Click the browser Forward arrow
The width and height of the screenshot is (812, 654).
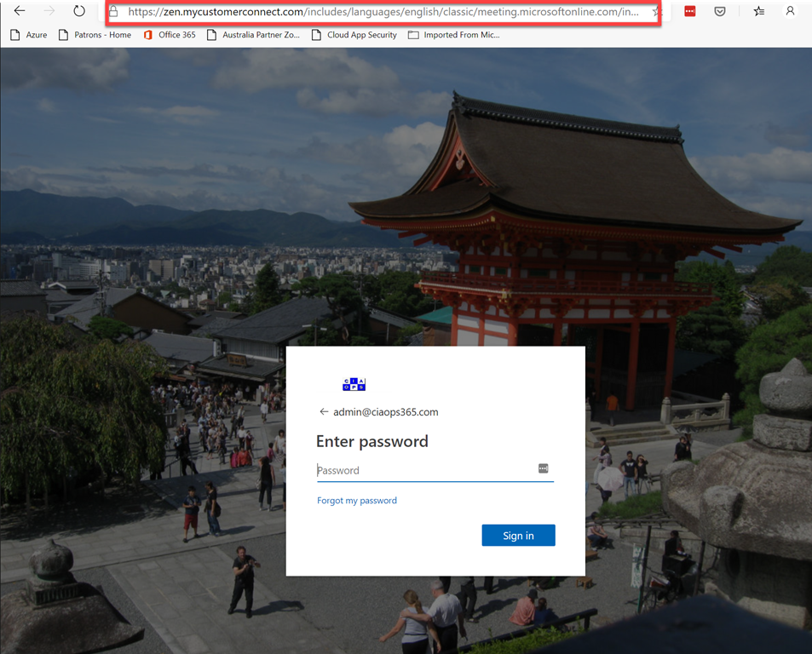(49, 11)
